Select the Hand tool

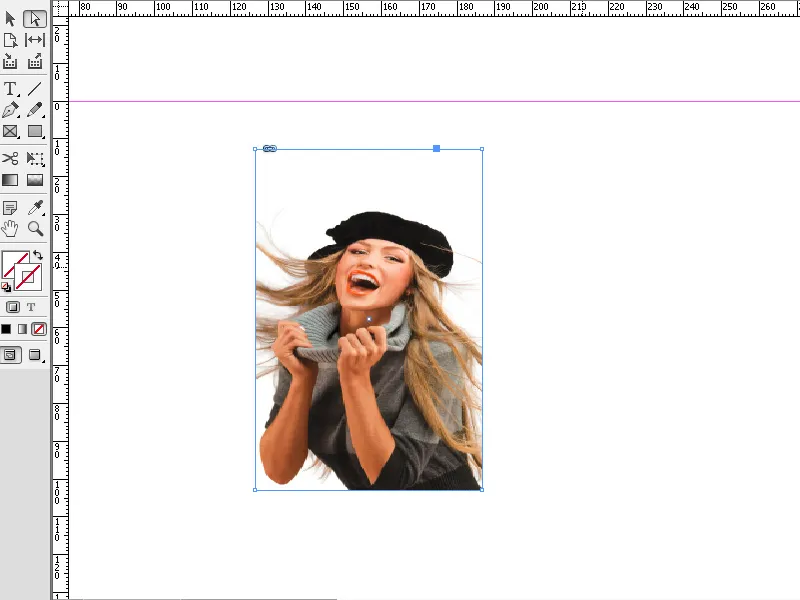[x=10, y=228]
